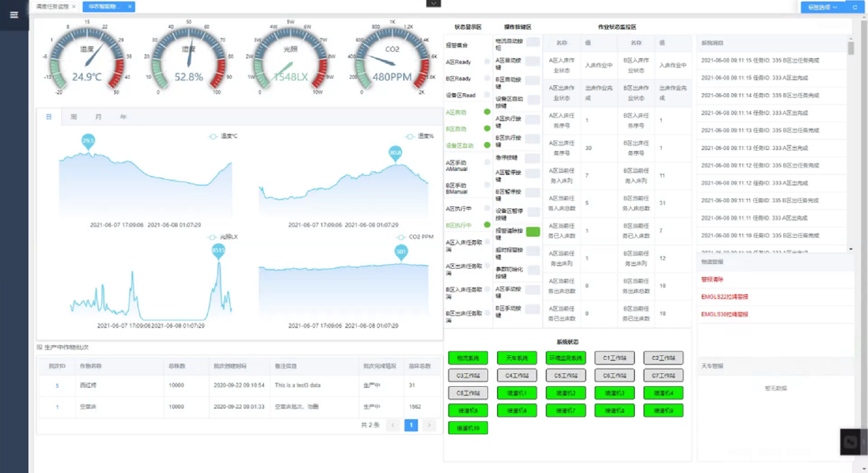868x473 pixels.
Task: Toggle the 报警清除按键 switch
Action: click(x=533, y=232)
